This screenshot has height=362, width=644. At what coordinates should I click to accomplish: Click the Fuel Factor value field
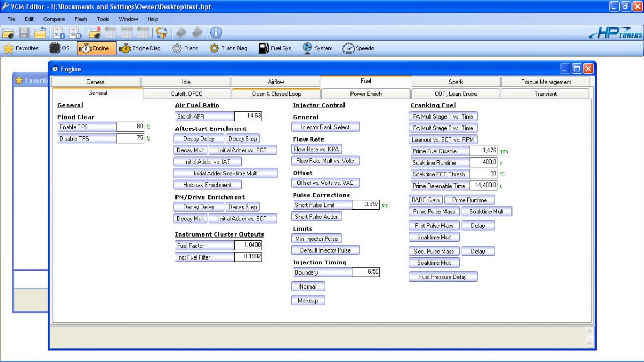[248, 246]
